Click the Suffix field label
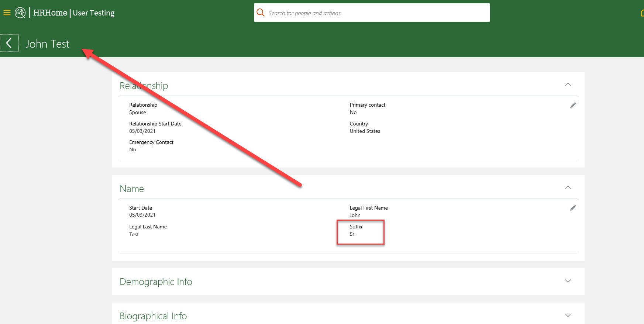The height and width of the screenshot is (324, 644). click(356, 227)
